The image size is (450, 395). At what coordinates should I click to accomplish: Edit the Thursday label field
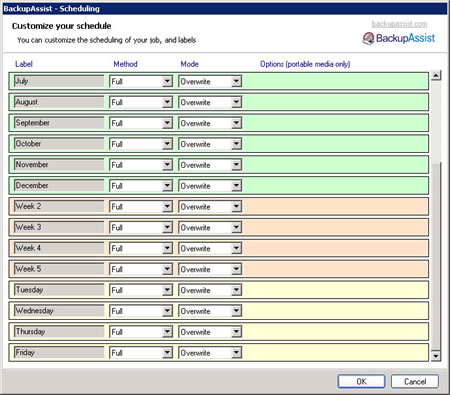click(x=59, y=332)
